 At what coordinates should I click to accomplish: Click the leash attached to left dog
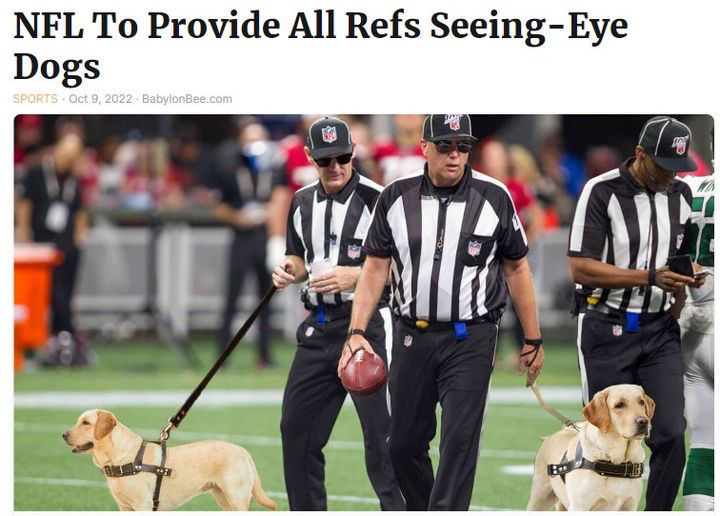pos(221,358)
